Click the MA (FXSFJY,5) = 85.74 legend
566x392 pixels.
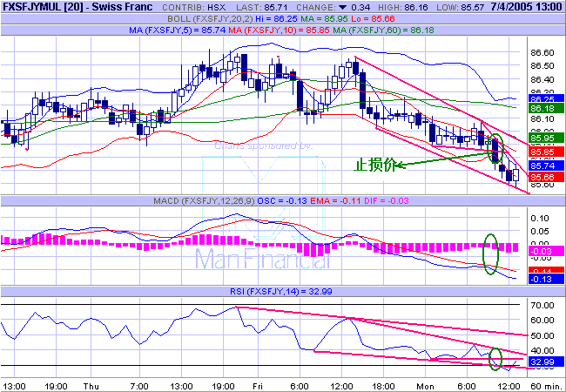coord(178,30)
